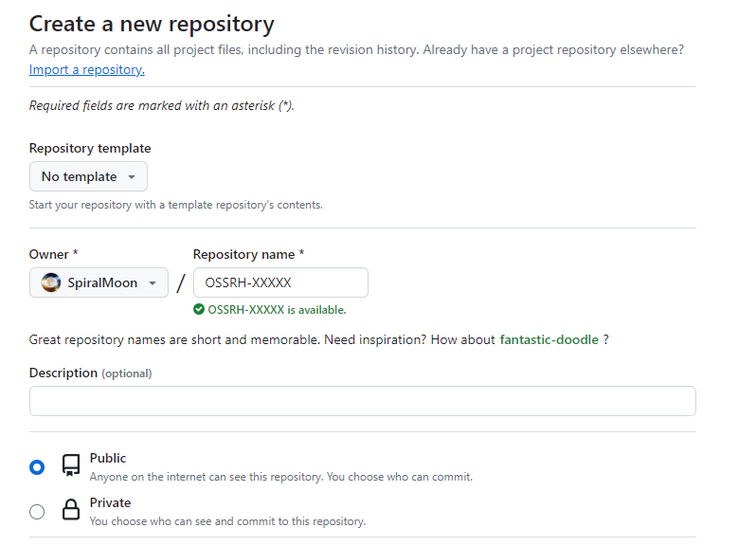Click the Private label text
Viewport: 756px width, 546px height.
click(110, 502)
